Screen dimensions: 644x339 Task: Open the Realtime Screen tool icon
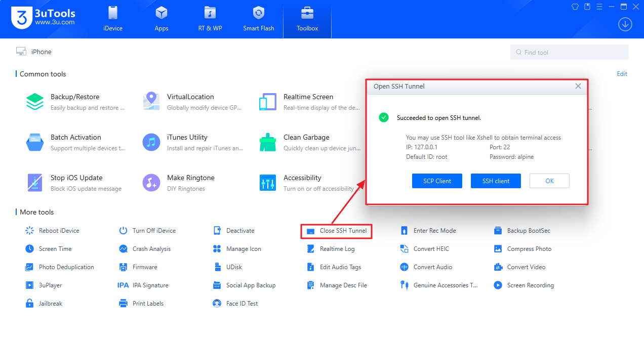pos(268,102)
